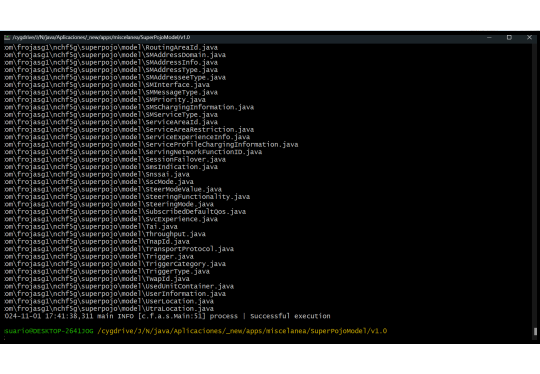Click the UsedUnitContainer.java line

(119, 287)
